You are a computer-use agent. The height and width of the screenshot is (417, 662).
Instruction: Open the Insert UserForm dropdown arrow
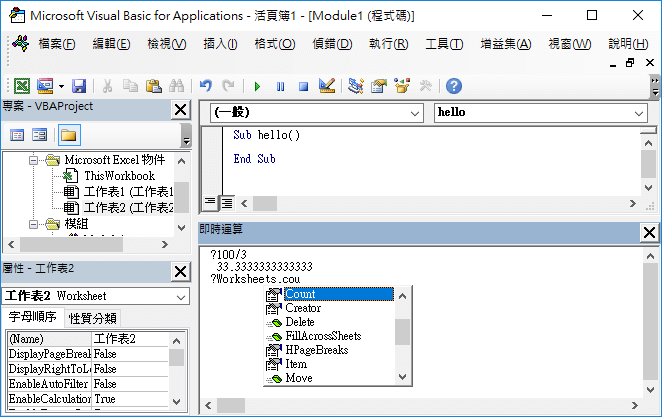pyautogui.click(x=61, y=86)
